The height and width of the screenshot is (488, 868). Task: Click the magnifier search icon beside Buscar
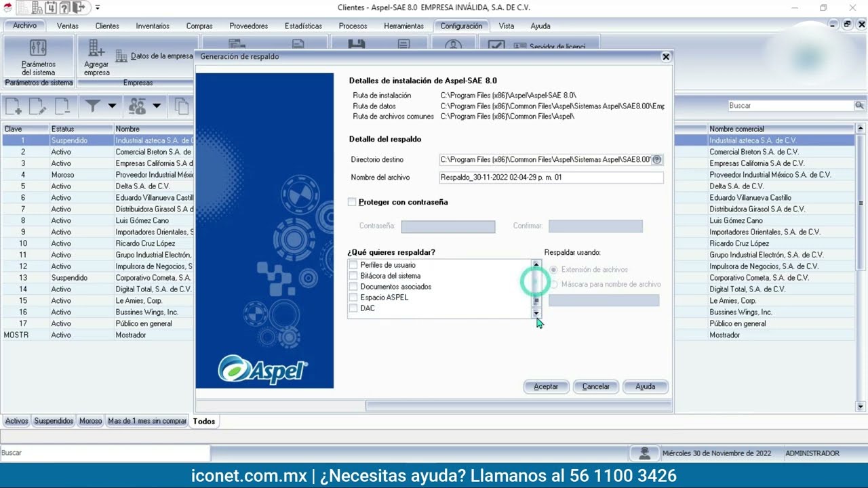859,106
